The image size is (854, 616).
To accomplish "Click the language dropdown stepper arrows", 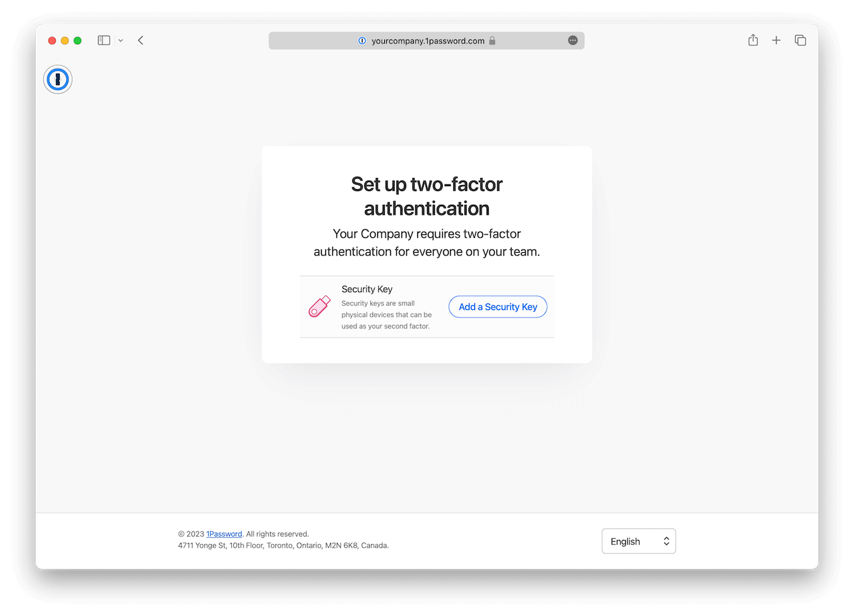I will (666, 540).
